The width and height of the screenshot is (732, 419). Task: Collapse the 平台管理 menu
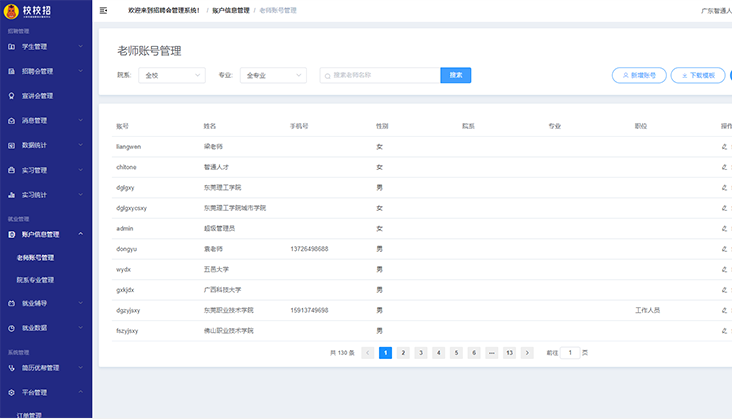[80, 392]
